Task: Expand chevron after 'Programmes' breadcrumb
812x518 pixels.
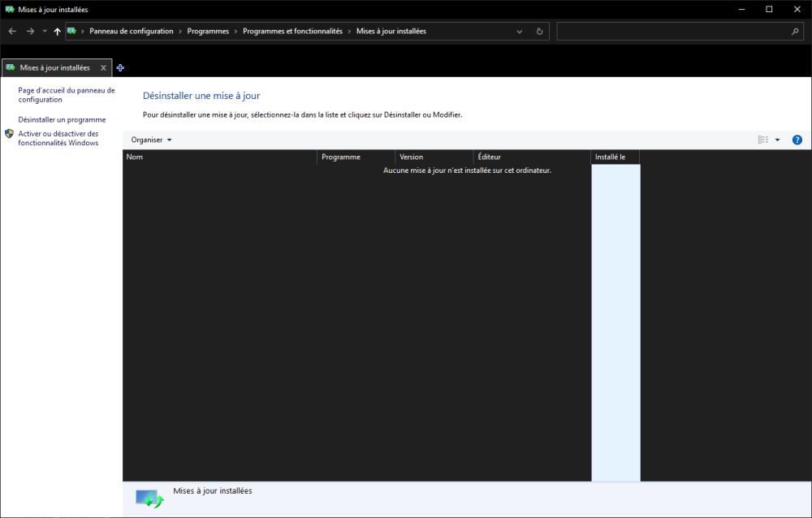Action: point(235,32)
